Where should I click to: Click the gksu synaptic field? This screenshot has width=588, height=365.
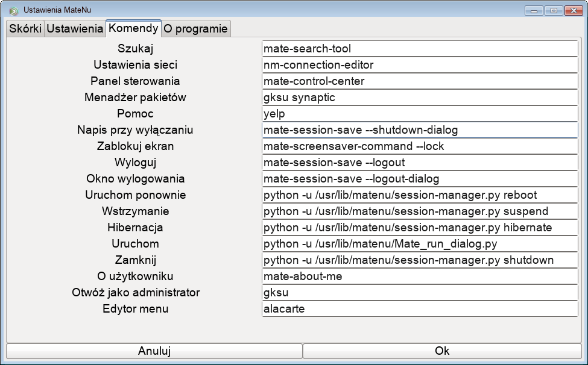[x=420, y=98]
